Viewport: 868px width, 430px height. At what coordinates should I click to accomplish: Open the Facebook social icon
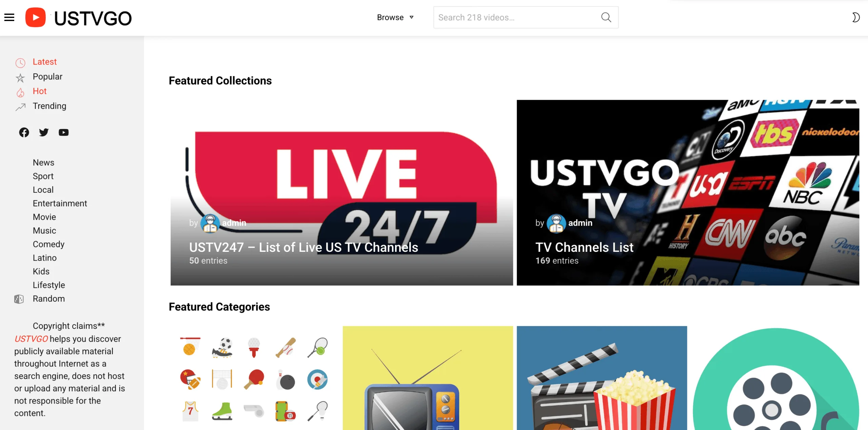pos(24,132)
